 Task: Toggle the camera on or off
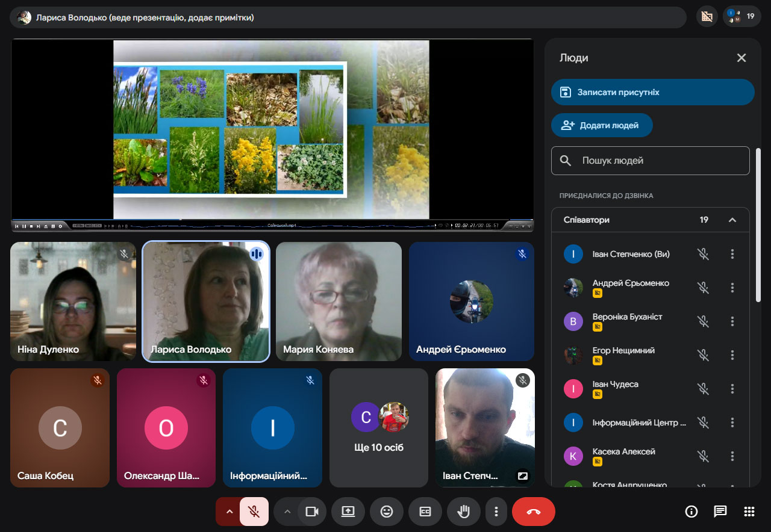tap(312, 512)
